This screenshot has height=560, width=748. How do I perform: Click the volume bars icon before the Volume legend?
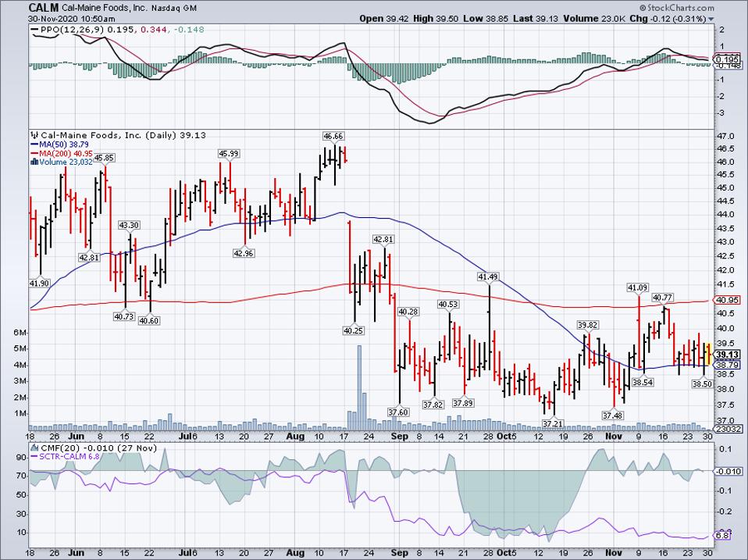pyautogui.click(x=34, y=162)
